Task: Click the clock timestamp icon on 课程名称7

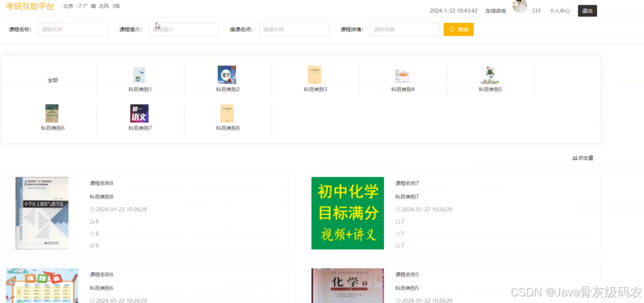Action: click(399, 209)
